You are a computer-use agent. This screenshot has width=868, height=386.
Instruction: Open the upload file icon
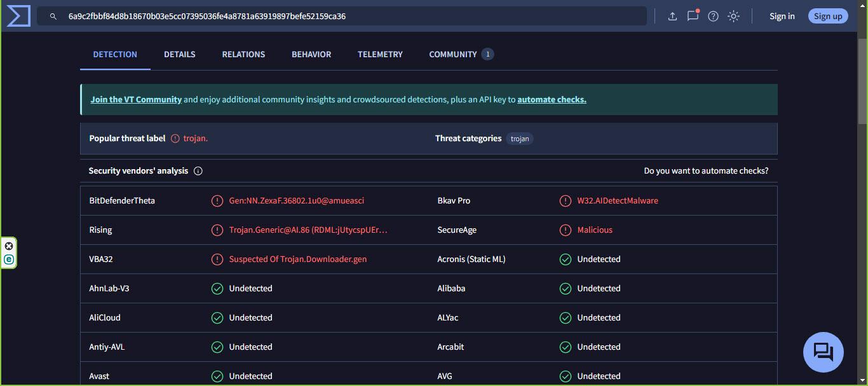tap(672, 17)
